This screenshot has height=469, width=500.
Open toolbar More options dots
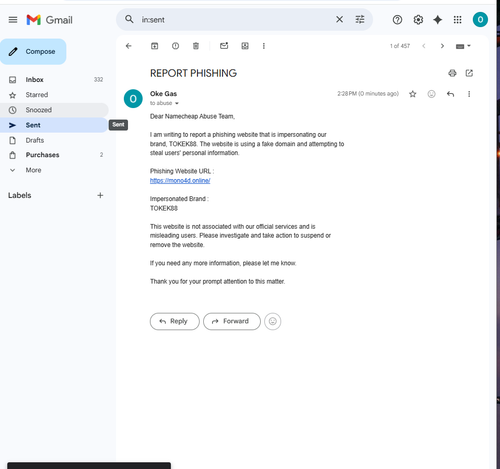click(264, 46)
